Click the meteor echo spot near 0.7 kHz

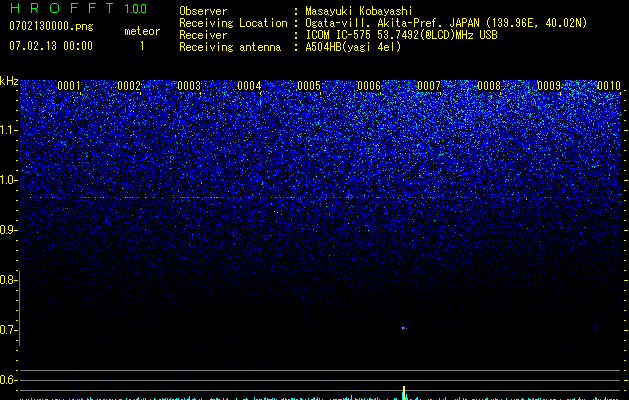click(x=404, y=328)
